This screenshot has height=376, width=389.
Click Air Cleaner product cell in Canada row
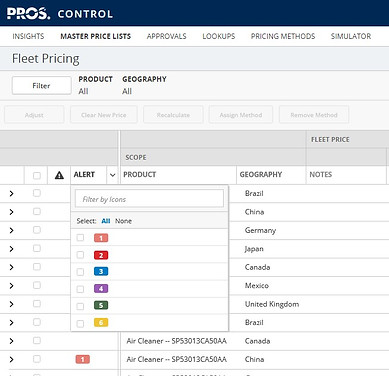177,341
